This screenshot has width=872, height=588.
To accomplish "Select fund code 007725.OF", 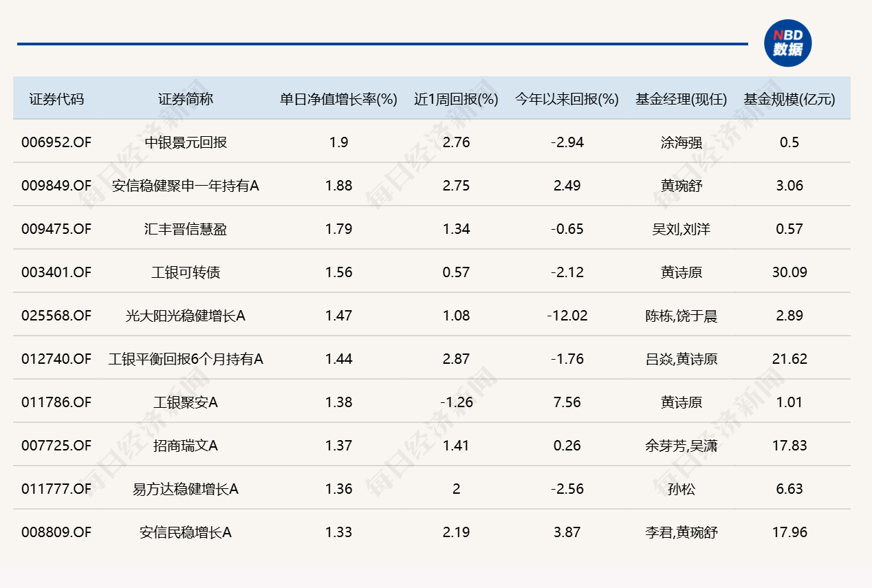I will [56, 446].
